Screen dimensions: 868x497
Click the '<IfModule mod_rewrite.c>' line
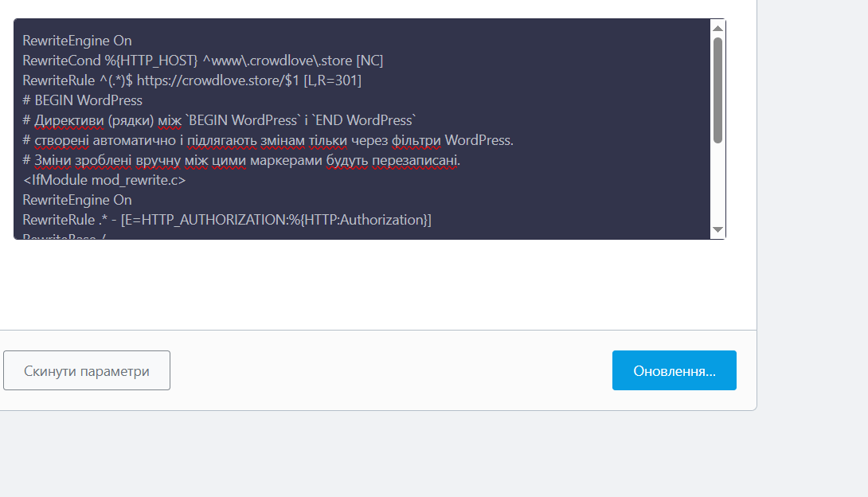(x=104, y=180)
